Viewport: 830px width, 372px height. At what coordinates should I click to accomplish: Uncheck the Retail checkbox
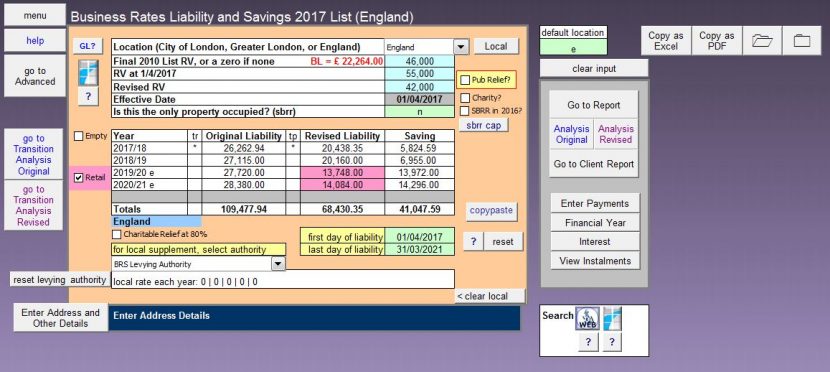(x=79, y=178)
